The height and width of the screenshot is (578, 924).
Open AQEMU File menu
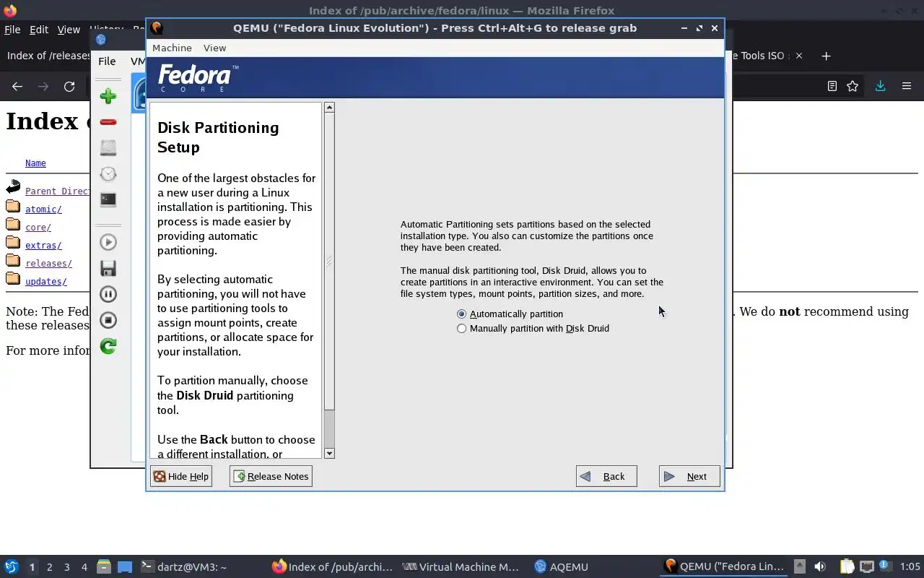(x=107, y=61)
